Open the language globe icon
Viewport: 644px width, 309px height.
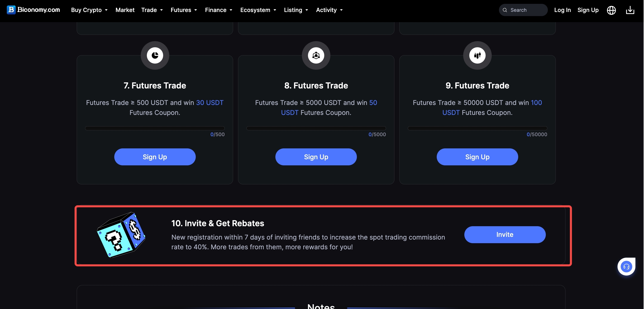tap(611, 10)
